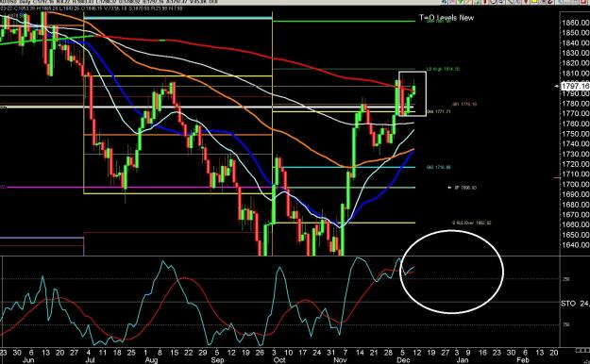Click the 1640.00 price axis label
Screen dimensions: 590x364
[575, 245]
